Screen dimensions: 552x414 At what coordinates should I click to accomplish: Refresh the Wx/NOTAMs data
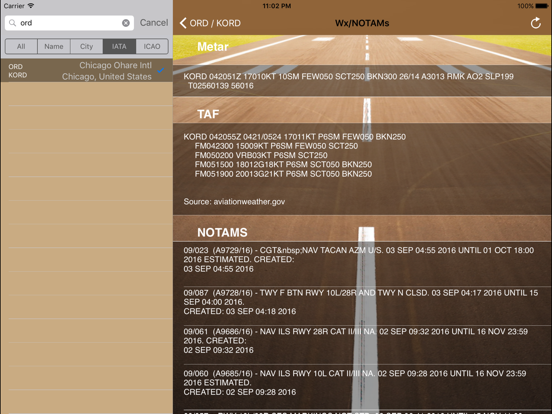click(535, 23)
